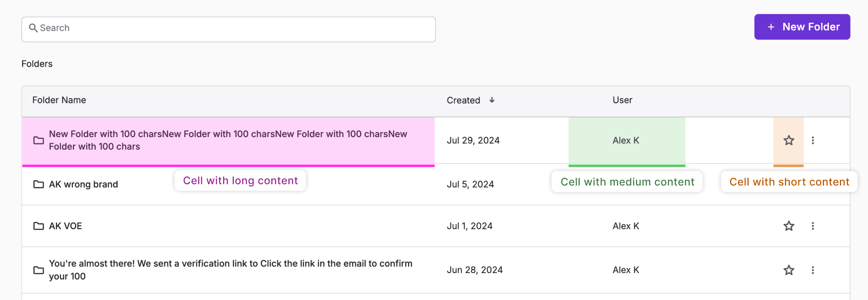Focus the Search input field
868x300 pixels.
tap(228, 29)
